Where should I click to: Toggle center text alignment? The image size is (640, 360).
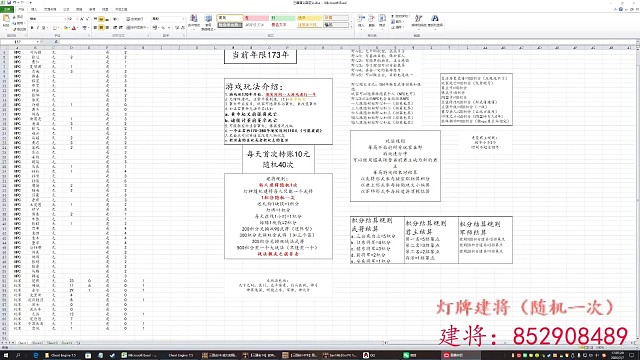click(x=101, y=28)
